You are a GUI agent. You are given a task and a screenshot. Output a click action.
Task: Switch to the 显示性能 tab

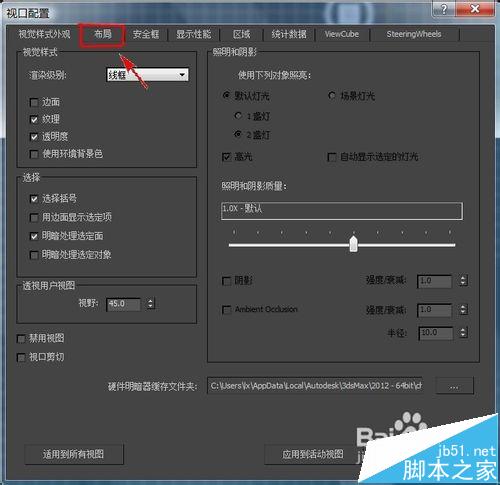[x=194, y=34]
